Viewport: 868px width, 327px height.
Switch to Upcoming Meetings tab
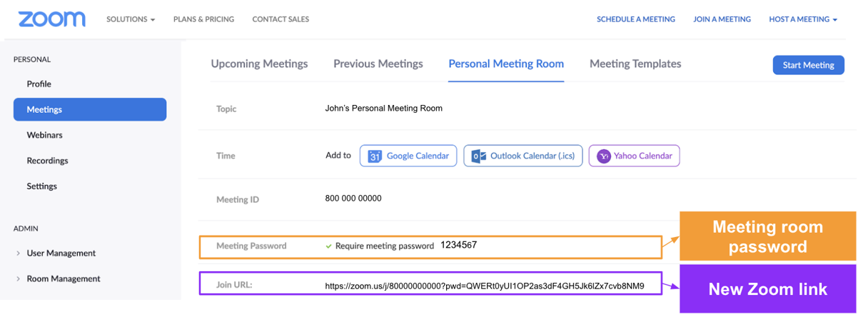pyautogui.click(x=259, y=64)
